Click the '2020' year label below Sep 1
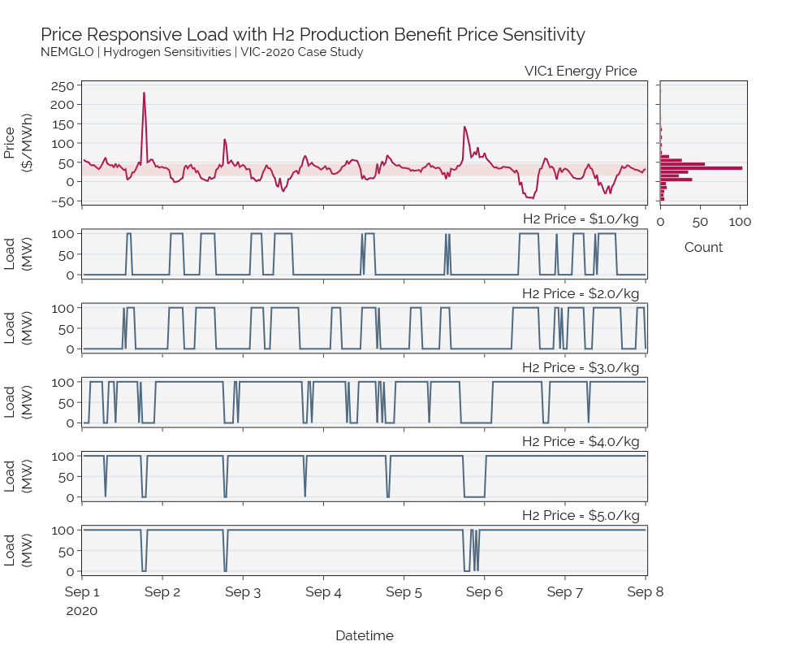This screenshot has width=812, height=650. tap(82, 611)
